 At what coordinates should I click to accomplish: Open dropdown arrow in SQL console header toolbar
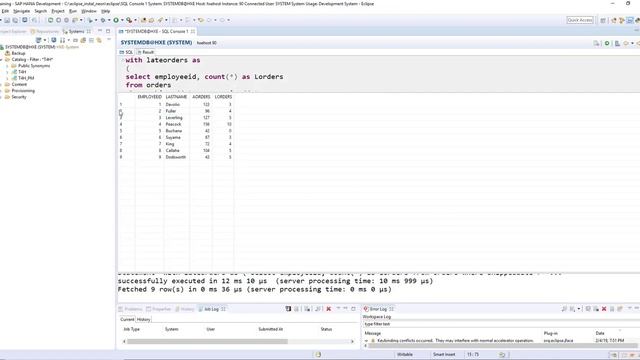tap(633, 43)
